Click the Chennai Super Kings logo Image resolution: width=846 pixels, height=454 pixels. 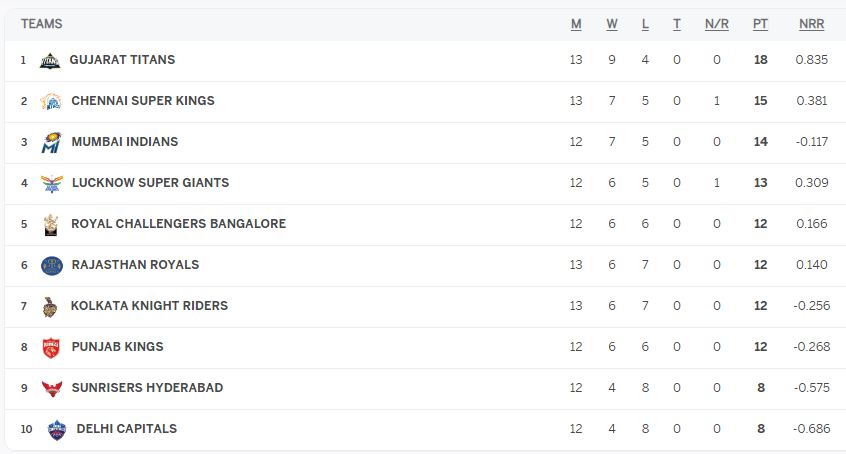51,102
